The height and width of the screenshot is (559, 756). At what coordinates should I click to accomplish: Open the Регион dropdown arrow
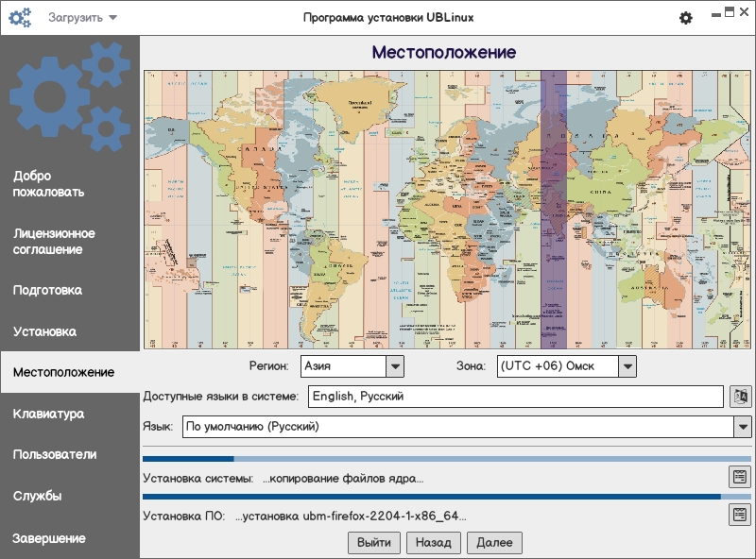(x=395, y=365)
